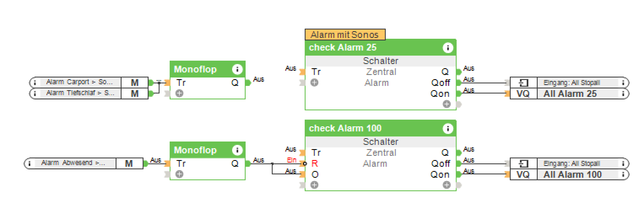Expand inputs on lower Monoflop plus button
The image size is (644, 203).
[179, 174]
